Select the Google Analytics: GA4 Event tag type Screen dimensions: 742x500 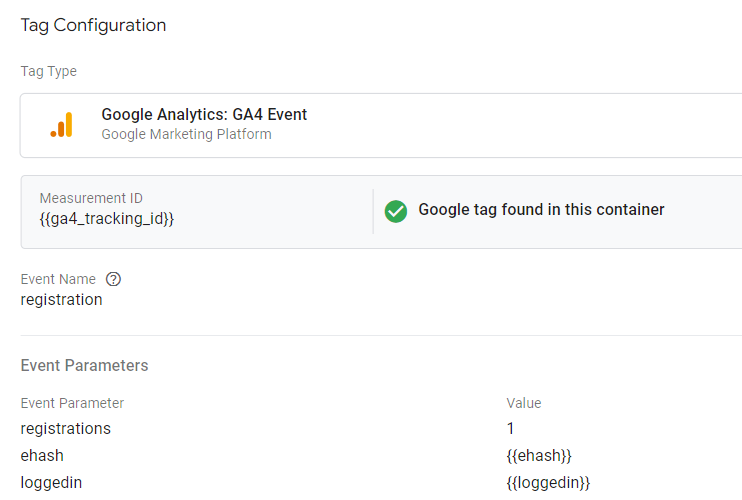[x=204, y=115]
